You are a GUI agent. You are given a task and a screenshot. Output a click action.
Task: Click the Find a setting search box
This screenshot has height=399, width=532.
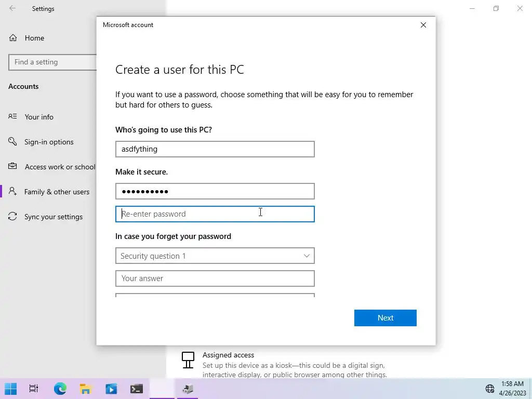click(x=52, y=62)
